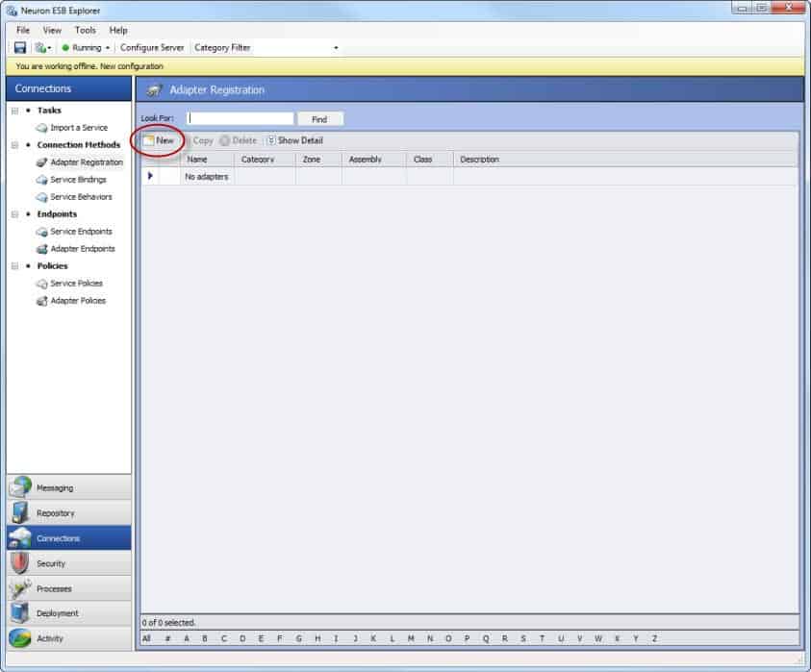Filter list by letter S

[523, 639]
